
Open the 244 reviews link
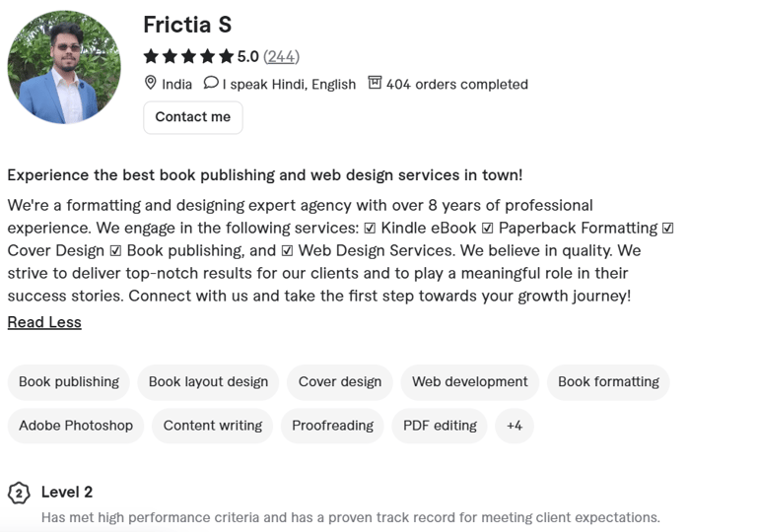pos(281,56)
